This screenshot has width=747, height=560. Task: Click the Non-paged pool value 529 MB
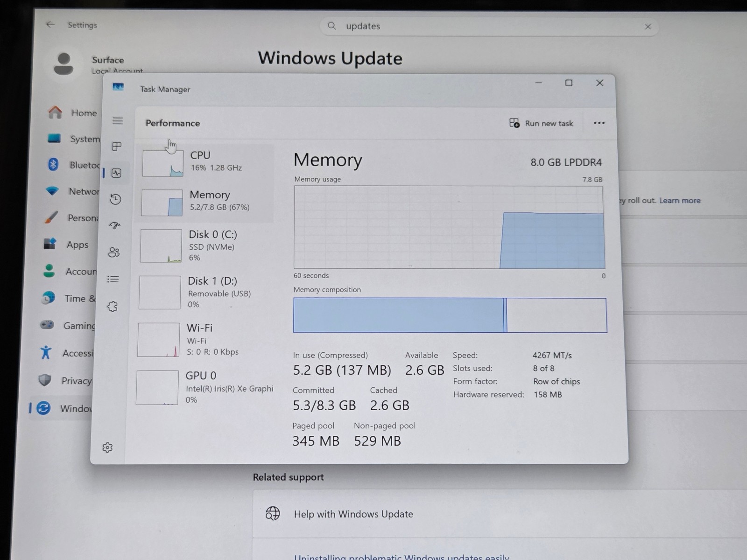click(377, 441)
